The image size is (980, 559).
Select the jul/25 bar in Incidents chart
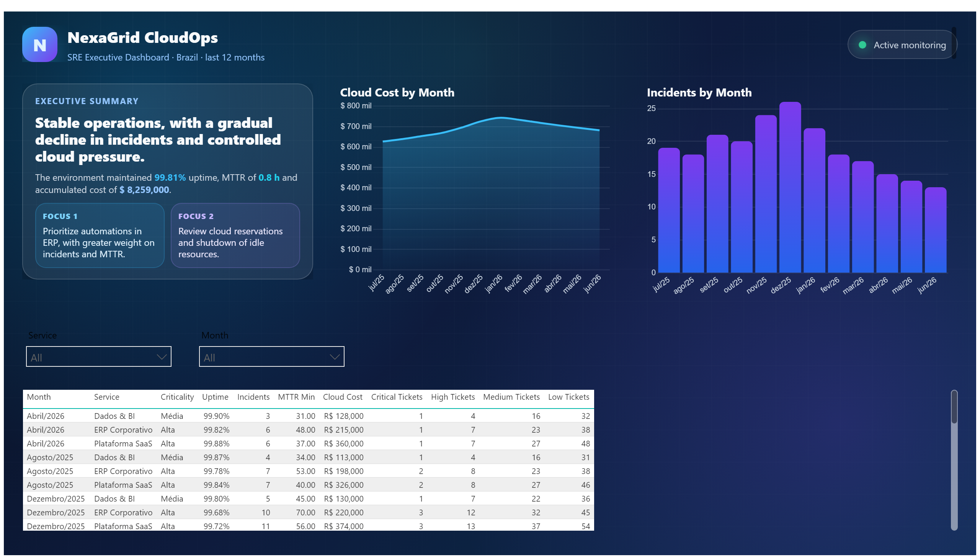tap(668, 211)
